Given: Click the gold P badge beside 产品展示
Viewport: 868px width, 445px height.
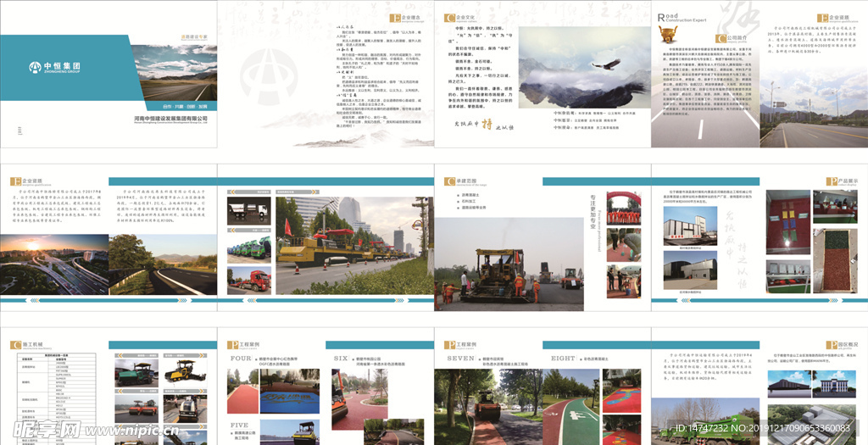Looking at the screenshot, I should (x=832, y=181).
